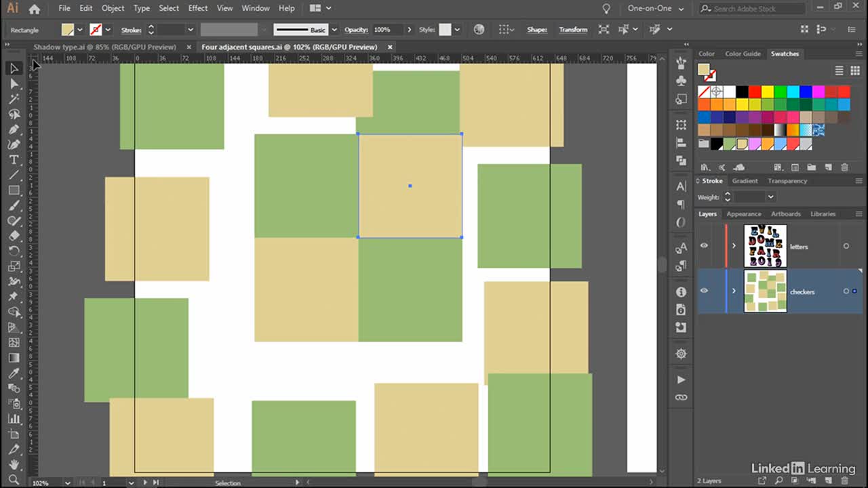Switch to the Artboards tab
868x488 pixels.
[x=786, y=214]
